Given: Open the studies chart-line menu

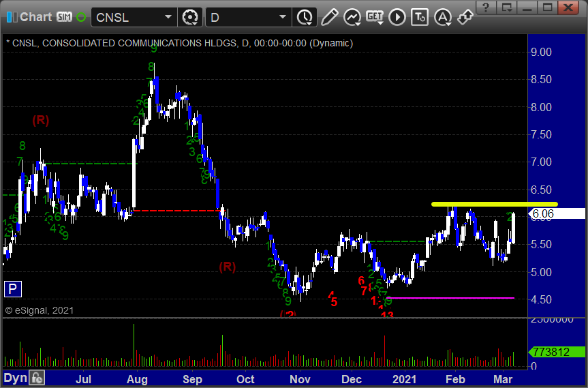Looking at the screenshot, I should click(x=352, y=18).
